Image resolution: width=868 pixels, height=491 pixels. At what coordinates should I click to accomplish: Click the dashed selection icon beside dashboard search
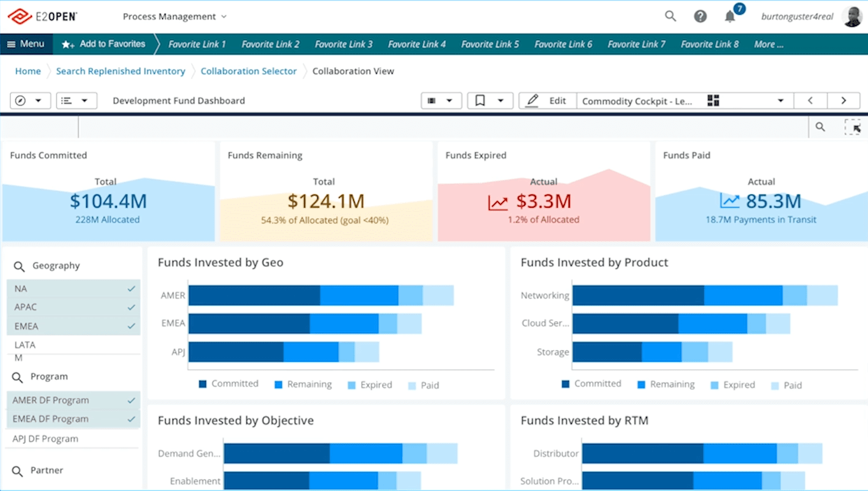(852, 127)
